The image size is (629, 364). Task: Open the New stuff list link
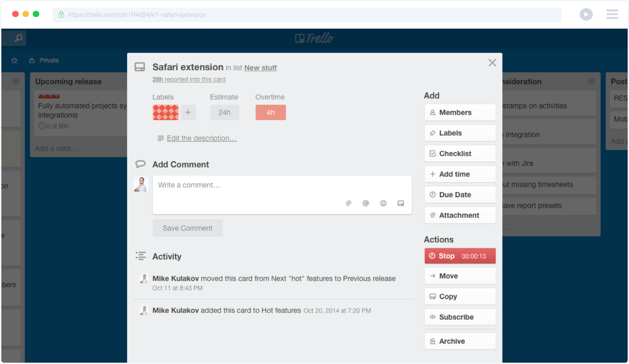261,68
